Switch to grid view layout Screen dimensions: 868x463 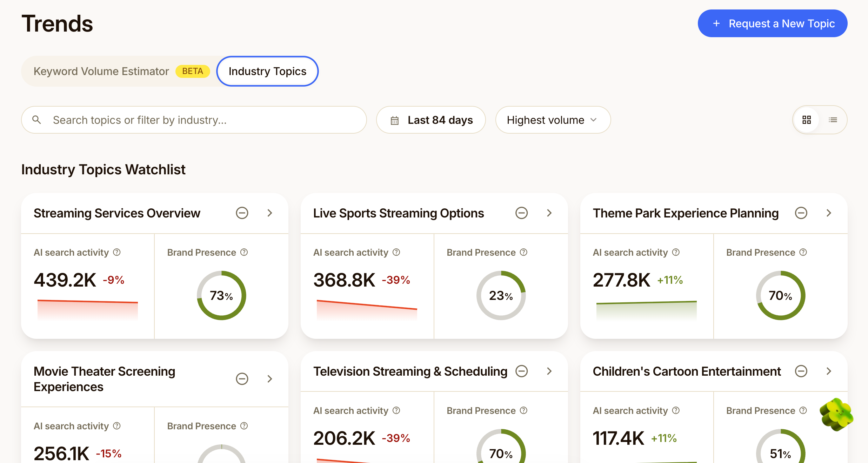(807, 120)
